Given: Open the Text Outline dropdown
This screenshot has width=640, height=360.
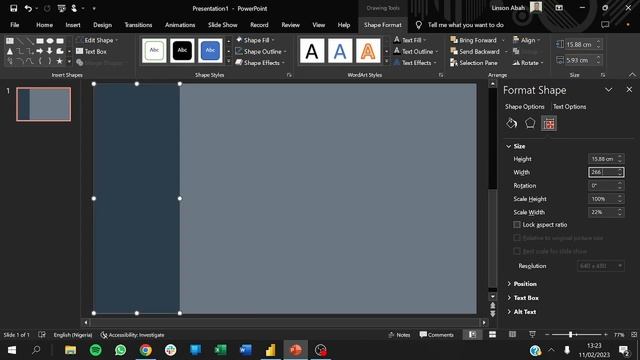Looking at the screenshot, I should 416,51.
